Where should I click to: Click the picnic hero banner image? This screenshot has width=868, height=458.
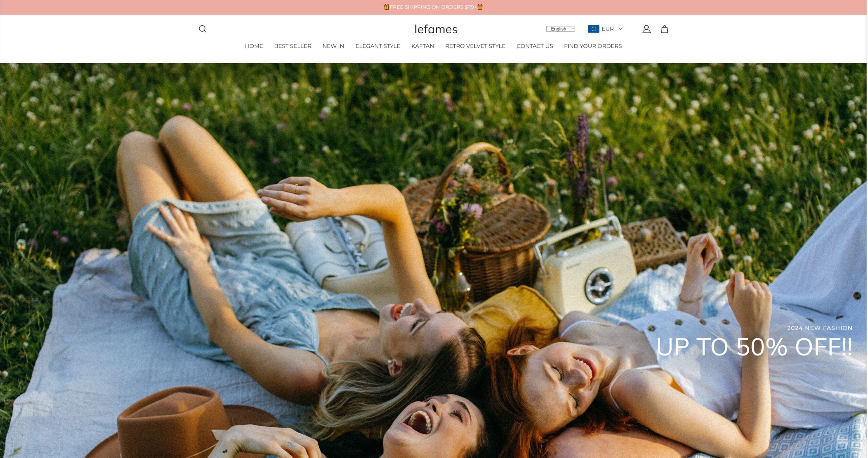433,260
